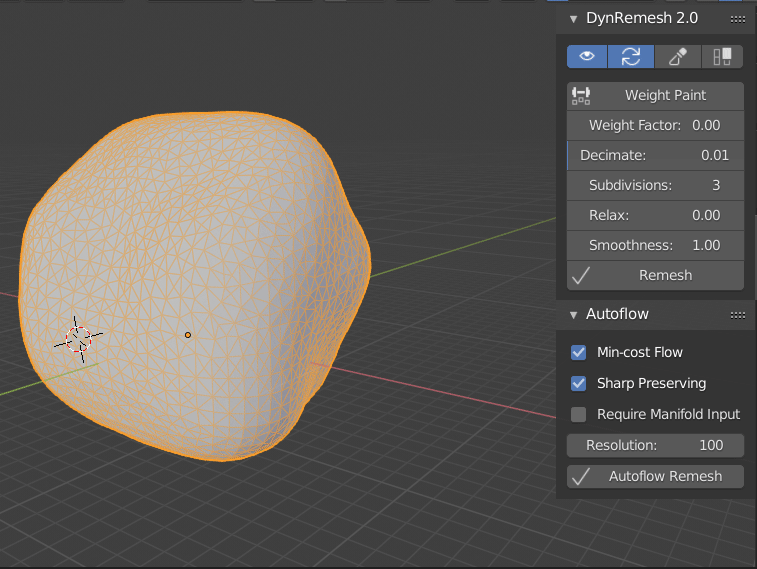The height and width of the screenshot is (569, 757).
Task: Run the Autoflow Remesh button
Action: pos(655,476)
